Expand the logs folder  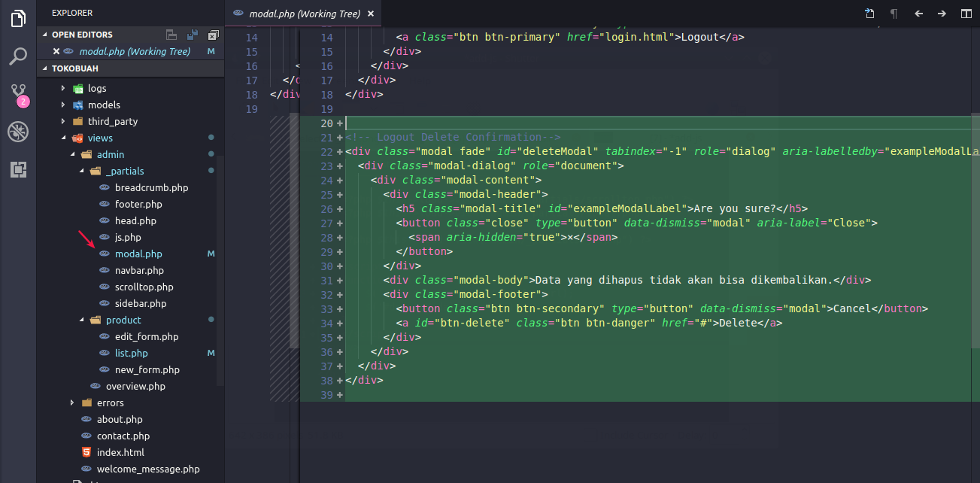coord(63,88)
